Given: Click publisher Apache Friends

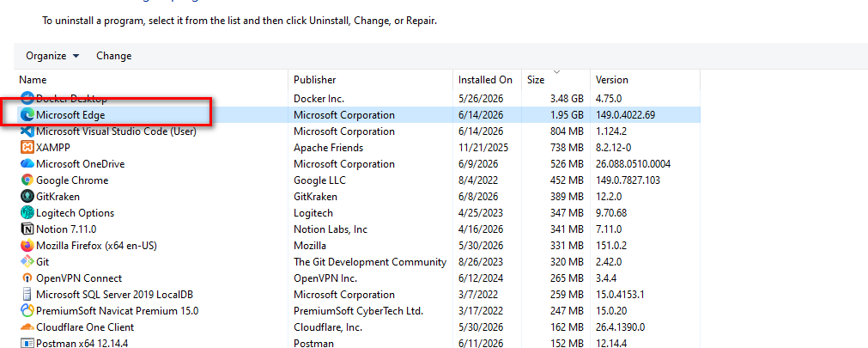Looking at the screenshot, I should (328, 148).
